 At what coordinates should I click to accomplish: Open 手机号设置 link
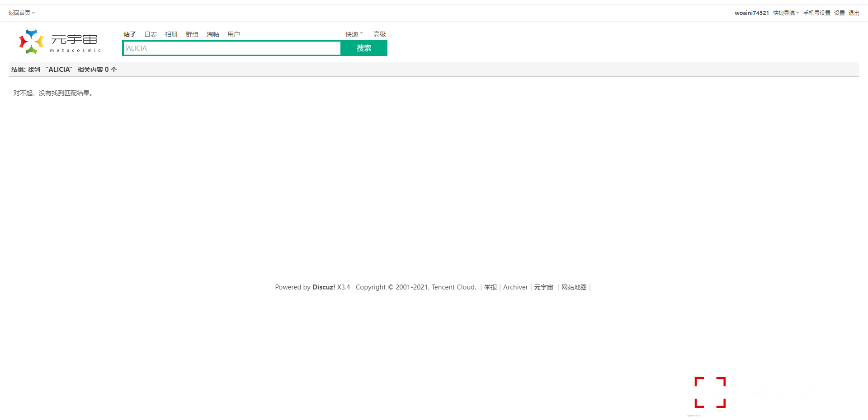816,13
